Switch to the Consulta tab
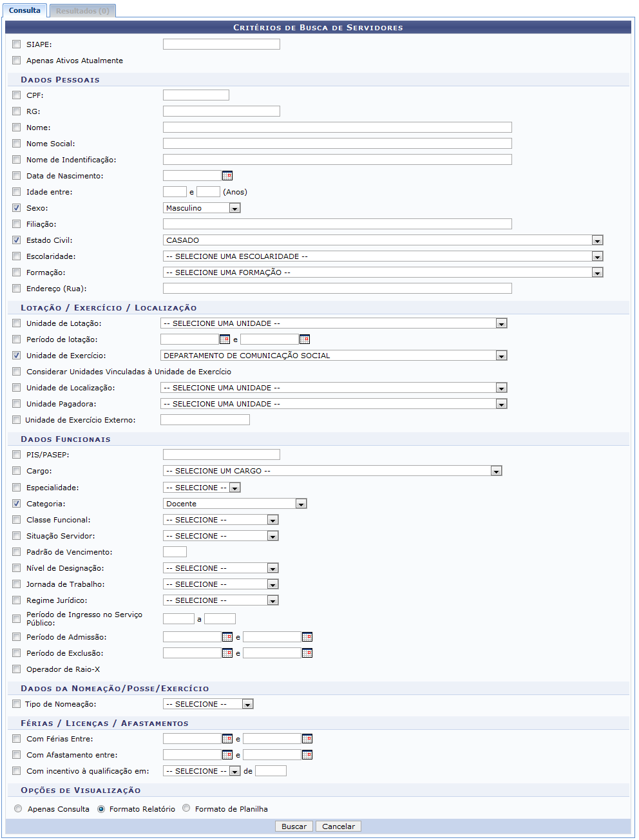This screenshot has height=840, width=639. 24,10
